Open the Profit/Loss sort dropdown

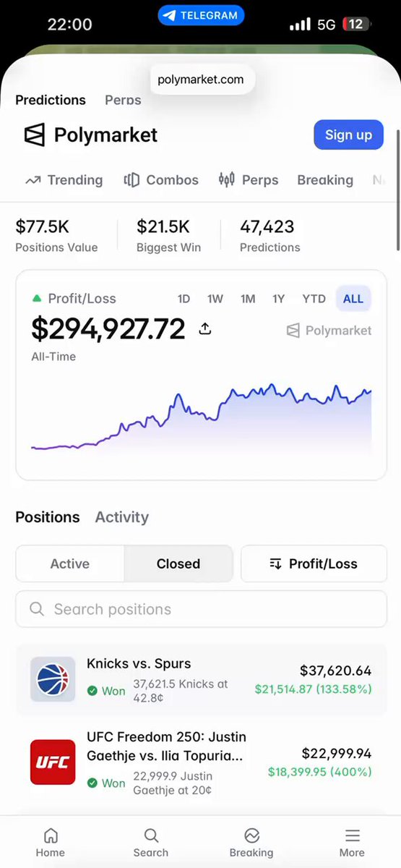314,563
